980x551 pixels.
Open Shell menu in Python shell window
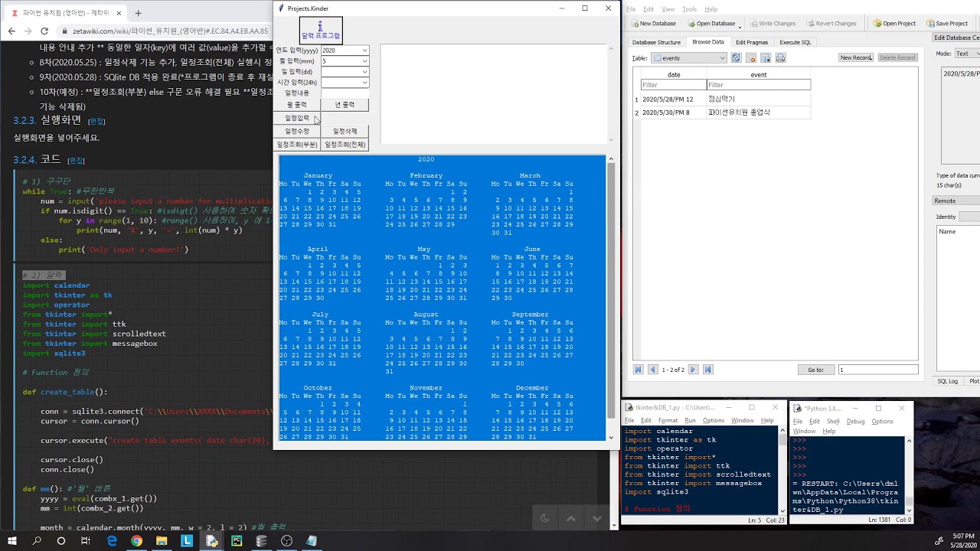833,421
